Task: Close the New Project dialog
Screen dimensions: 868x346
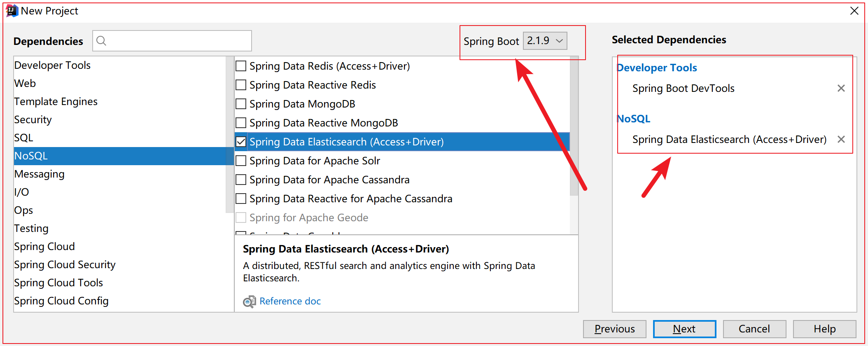Action: [x=854, y=11]
